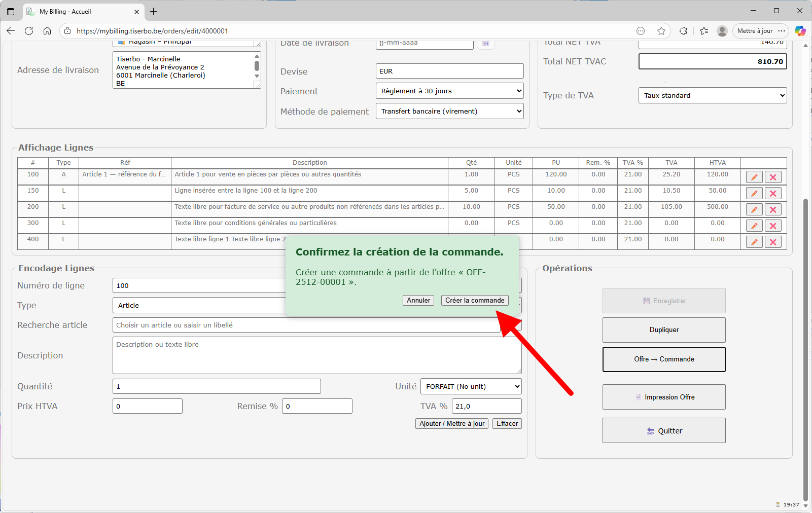Open a new browser tab
This screenshot has height=513, width=812.
[x=154, y=12]
